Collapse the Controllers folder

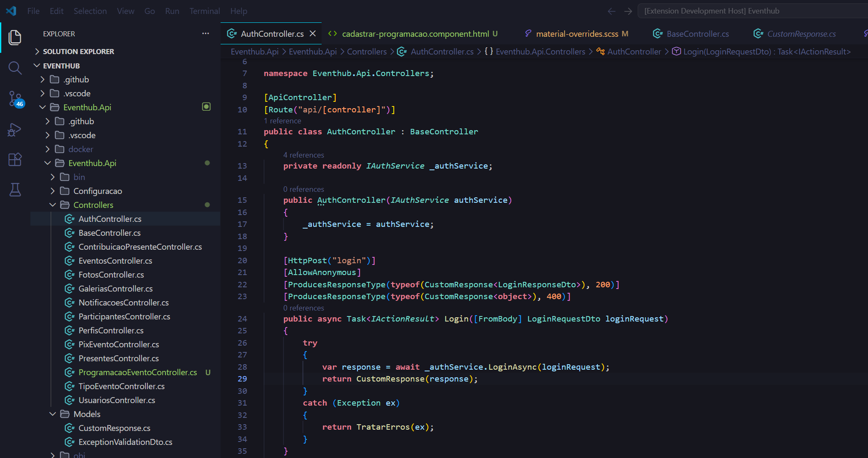coord(53,205)
